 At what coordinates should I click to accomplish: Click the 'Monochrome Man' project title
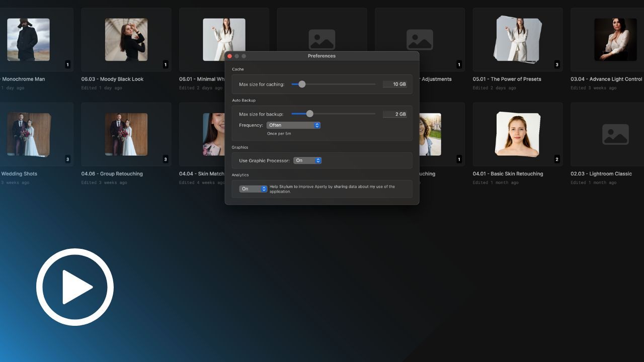pos(24,79)
